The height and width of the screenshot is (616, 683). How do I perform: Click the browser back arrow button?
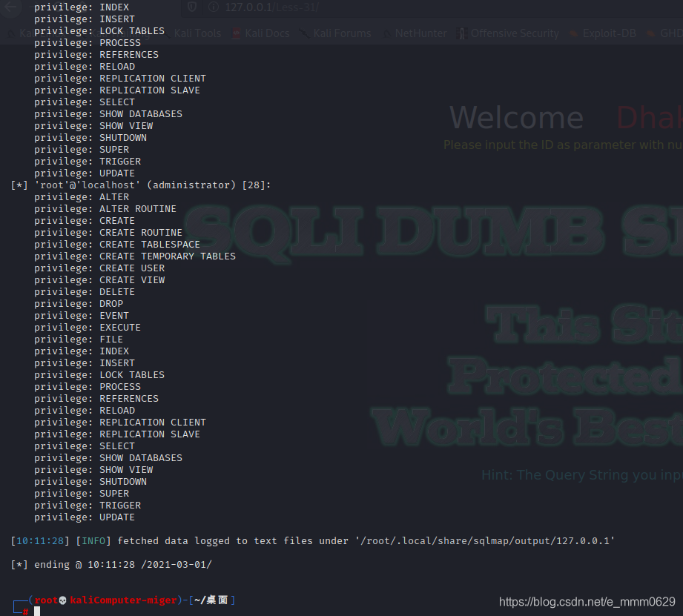click(10, 7)
